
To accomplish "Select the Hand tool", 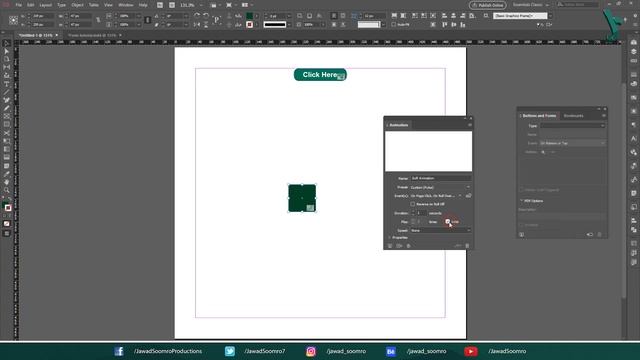I will [7, 182].
